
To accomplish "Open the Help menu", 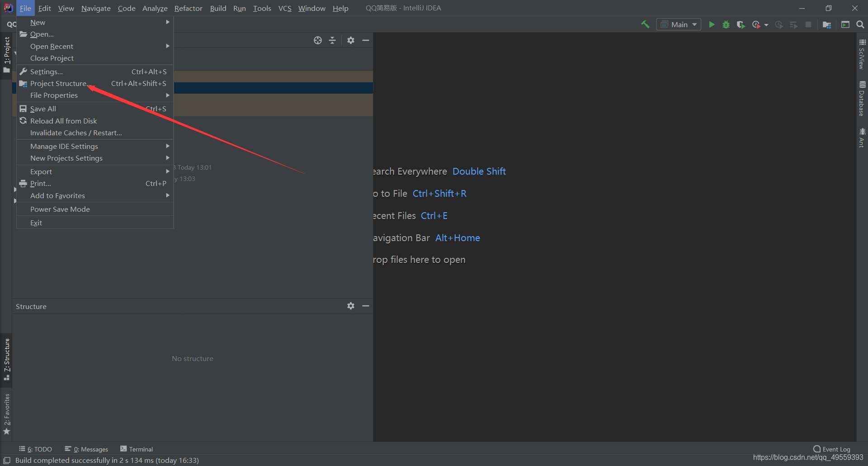I will [x=340, y=8].
